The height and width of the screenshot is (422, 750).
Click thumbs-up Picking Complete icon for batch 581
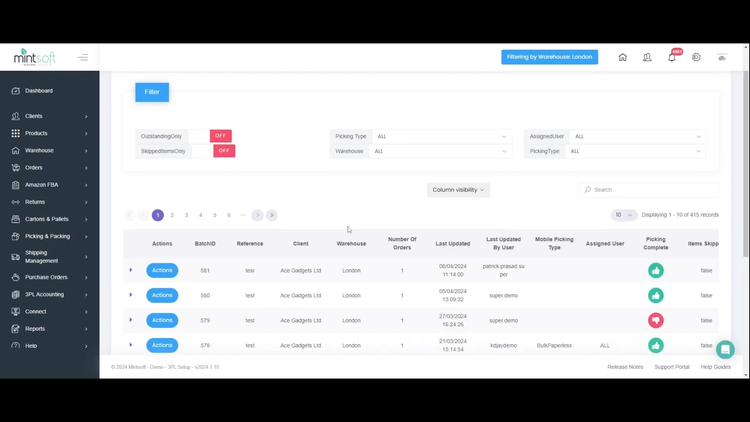[x=656, y=270]
